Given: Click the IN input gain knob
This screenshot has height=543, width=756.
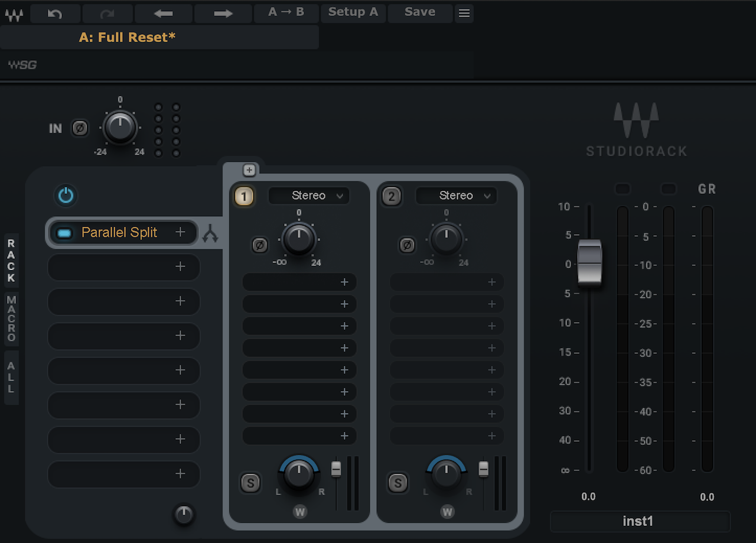Looking at the screenshot, I should pos(120,127).
